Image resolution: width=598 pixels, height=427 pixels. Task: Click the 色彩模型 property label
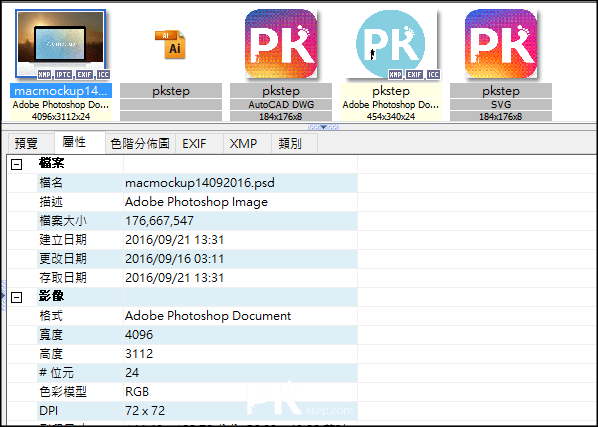(x=63, y=392)
